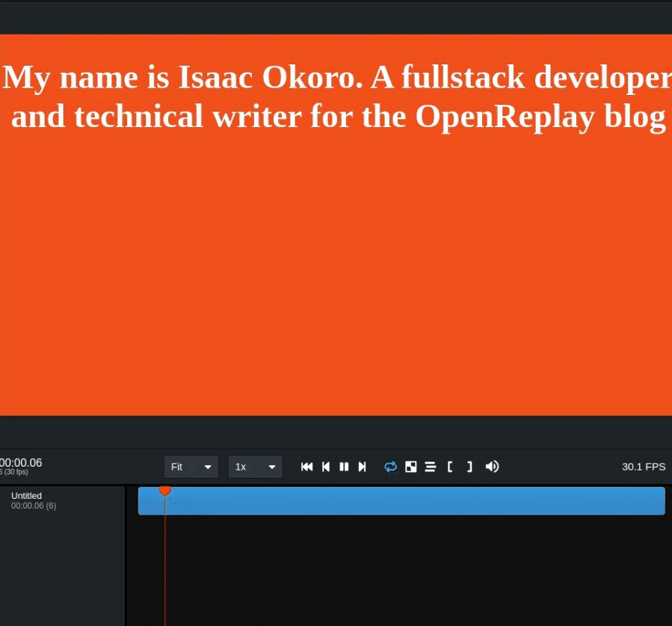Screen dimensions: 672x626
Task: Click the 00:00.06 (6) duration text
Action: [34, 506]
